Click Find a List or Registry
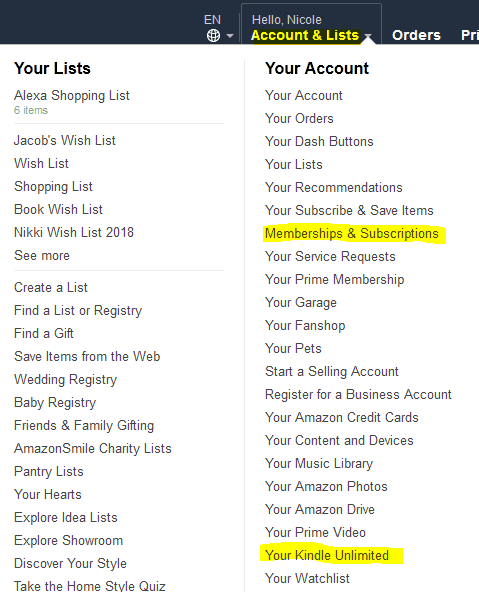 coord(78,311)
